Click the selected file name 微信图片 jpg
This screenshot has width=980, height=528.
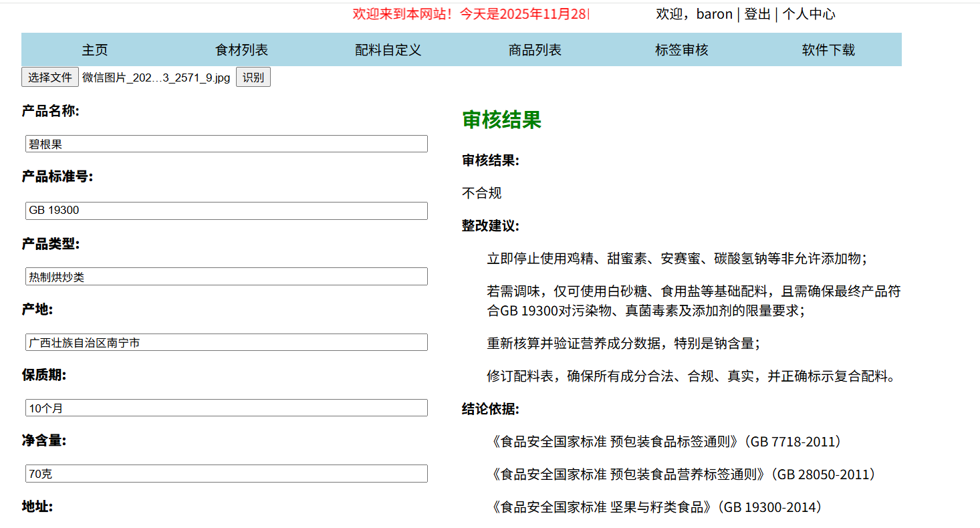(156, 78)
